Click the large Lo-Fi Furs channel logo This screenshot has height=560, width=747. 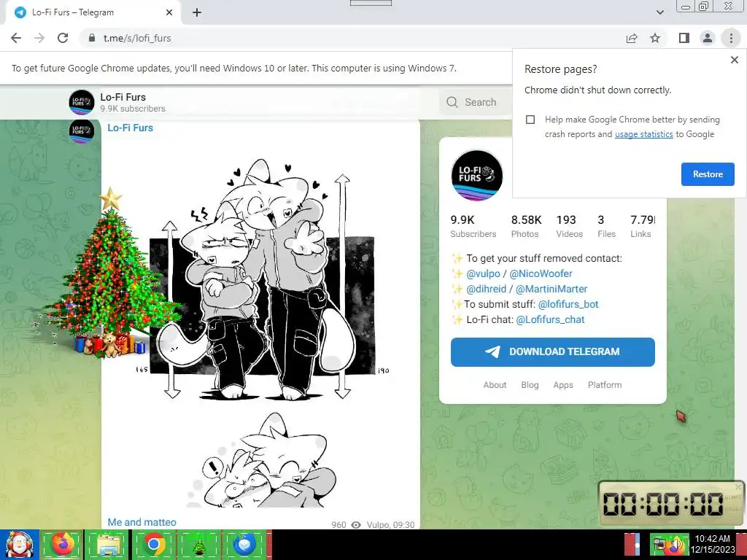pos(477,175)
